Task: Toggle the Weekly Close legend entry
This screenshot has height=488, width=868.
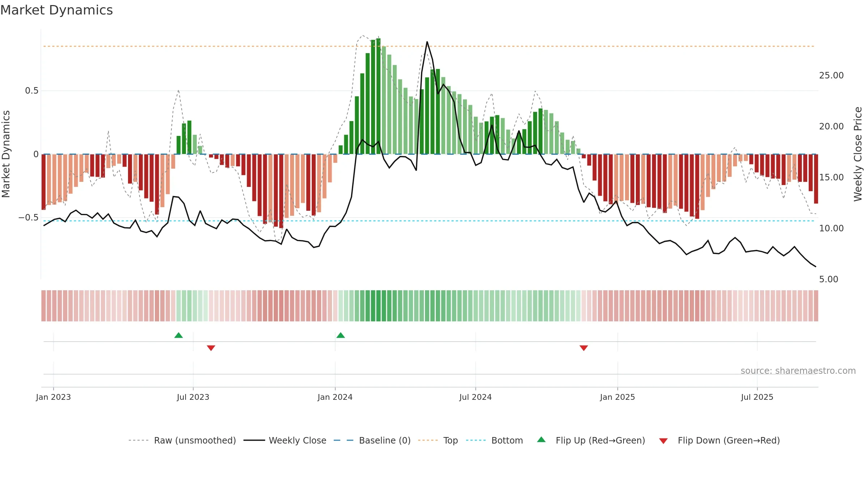Action: coord(285,440)
